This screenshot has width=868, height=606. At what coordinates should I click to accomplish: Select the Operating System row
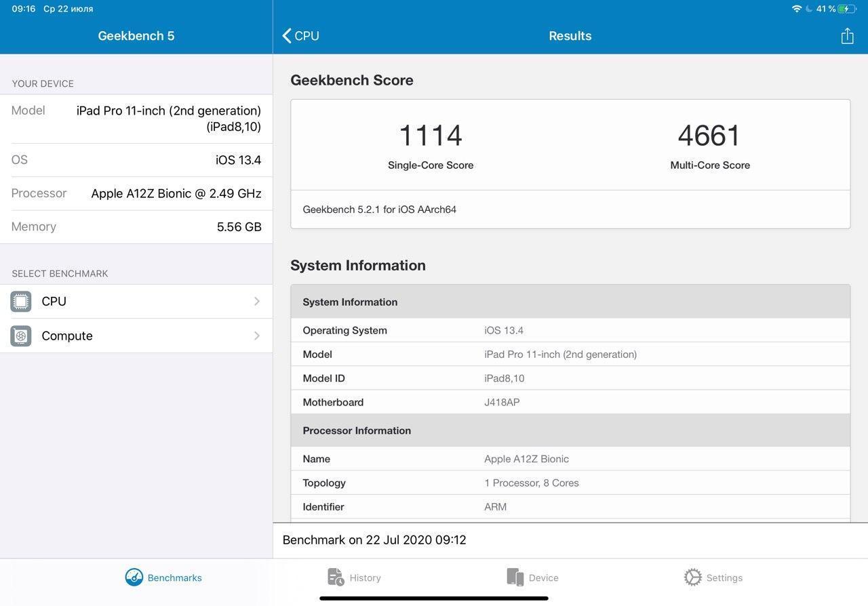click(x=570, y=330)
